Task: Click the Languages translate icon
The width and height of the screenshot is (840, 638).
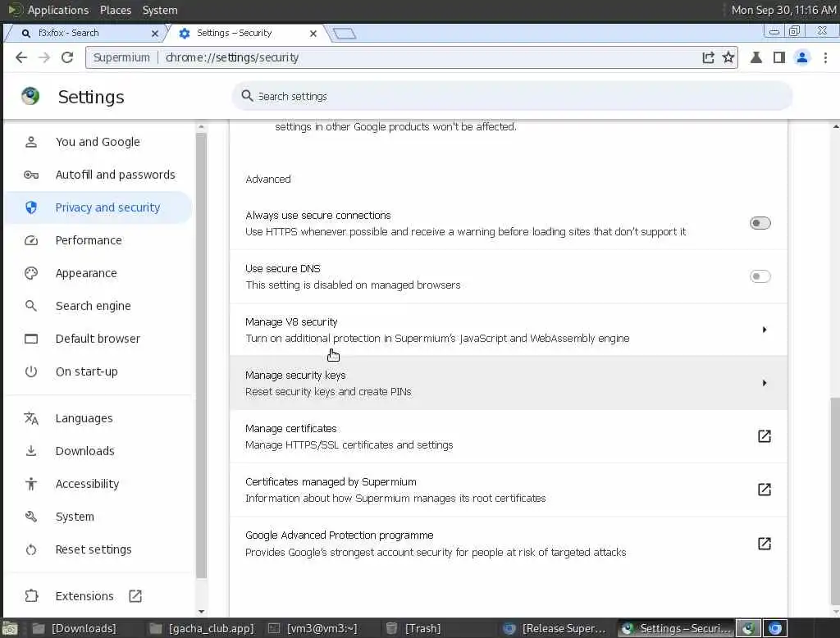Action: pyautogui.click(x=31, y=418)
